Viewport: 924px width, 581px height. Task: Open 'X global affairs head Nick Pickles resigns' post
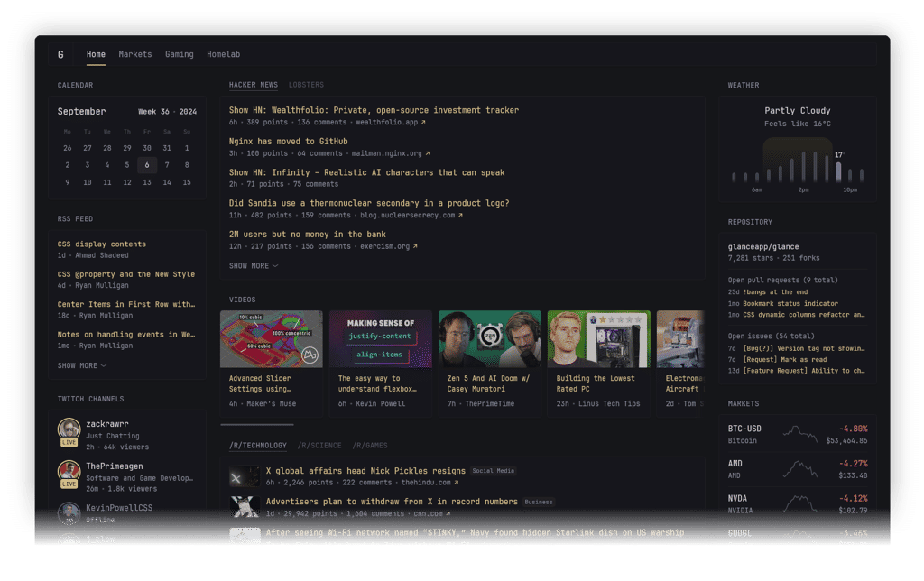(x=365, y=471)
